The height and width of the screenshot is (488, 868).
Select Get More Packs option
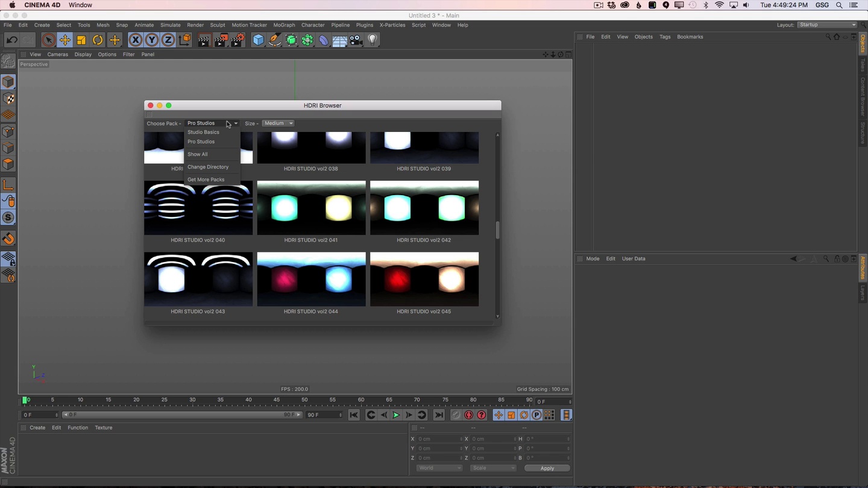click(x=206, y=180)
